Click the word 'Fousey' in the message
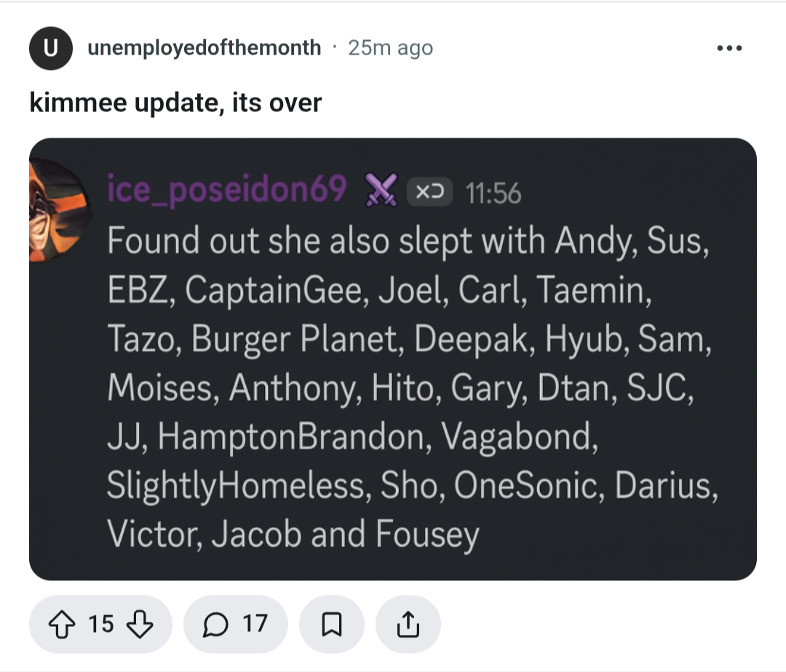 [428, 534]
